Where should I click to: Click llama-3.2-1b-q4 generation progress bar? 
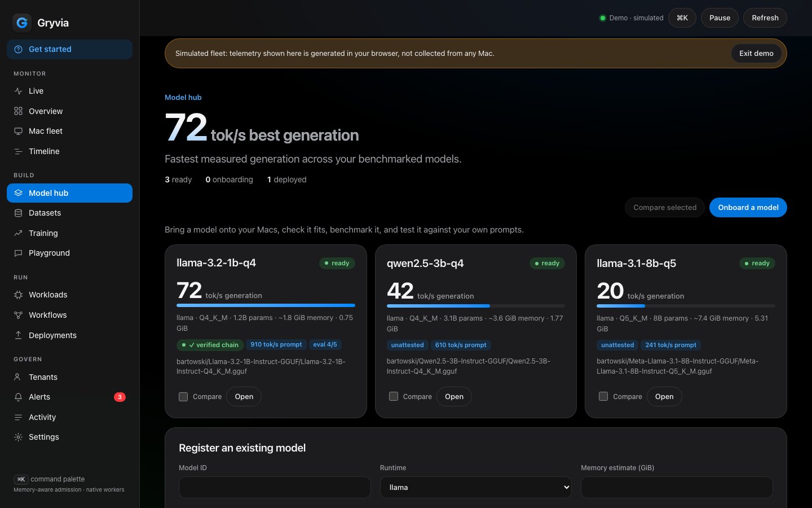pos(266,305)
